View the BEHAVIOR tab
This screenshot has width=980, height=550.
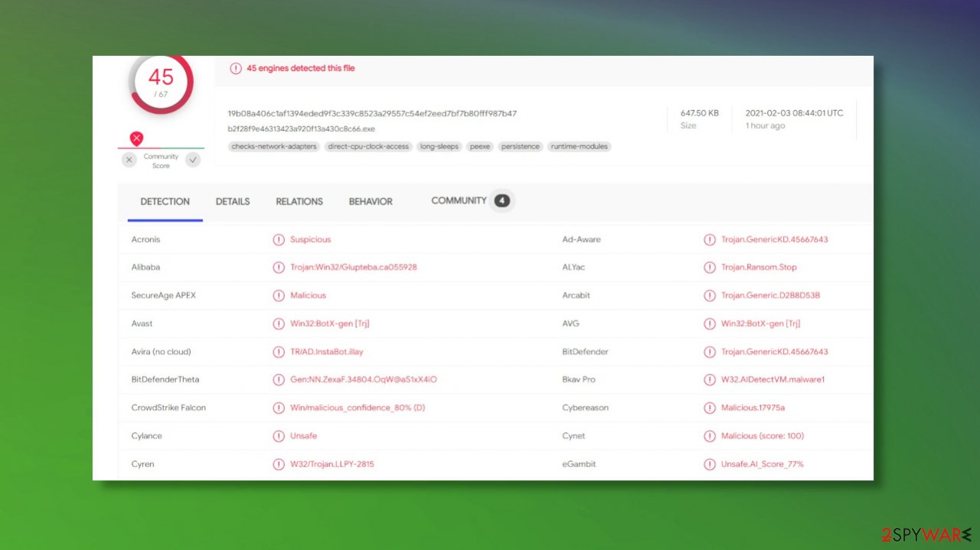371,202
